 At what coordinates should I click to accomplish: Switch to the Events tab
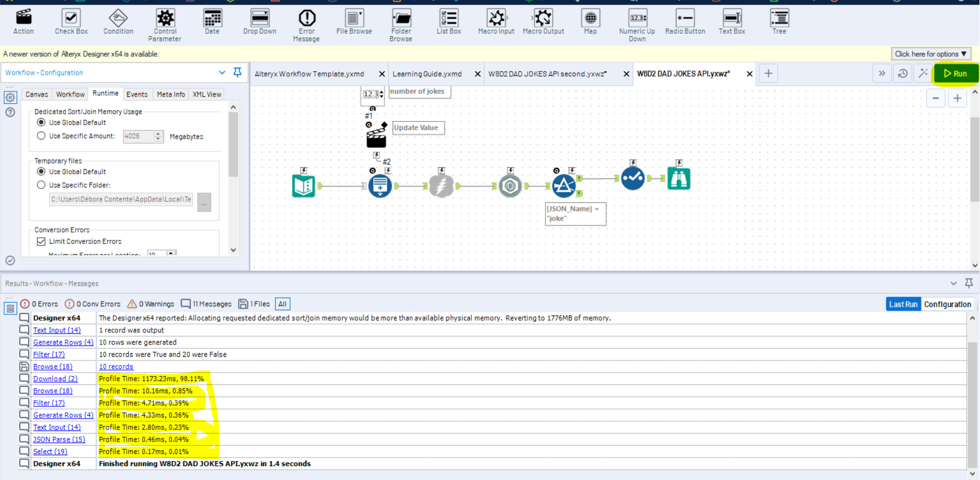[x=137, y=95]
